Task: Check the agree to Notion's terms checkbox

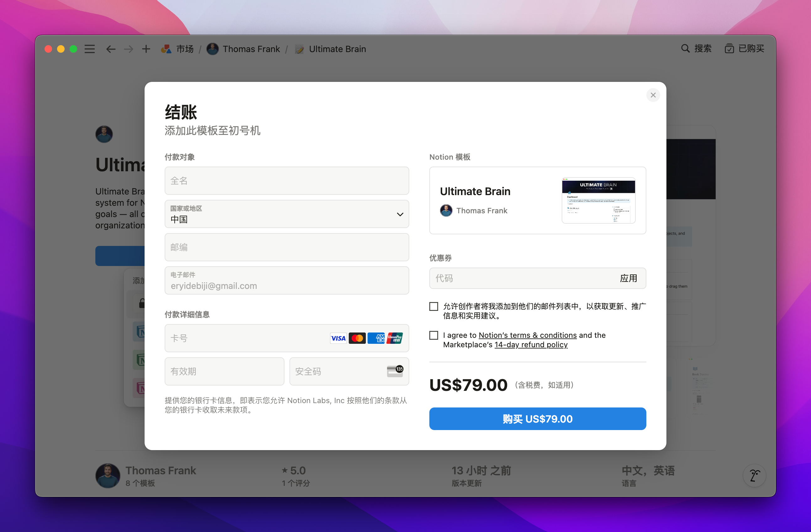Action: 433,335
